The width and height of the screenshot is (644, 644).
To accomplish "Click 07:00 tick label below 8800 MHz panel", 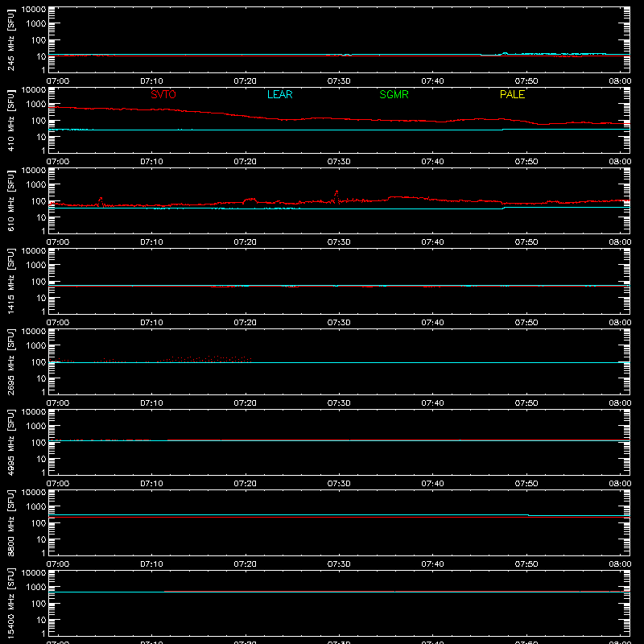I will [x=58, y=564].
